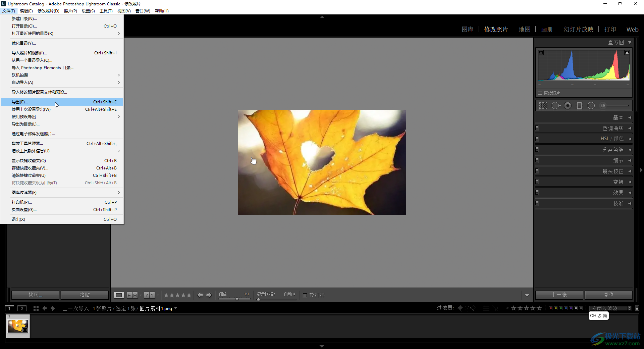Toggle shadow clipping indicator in histogram

point(541,53)
